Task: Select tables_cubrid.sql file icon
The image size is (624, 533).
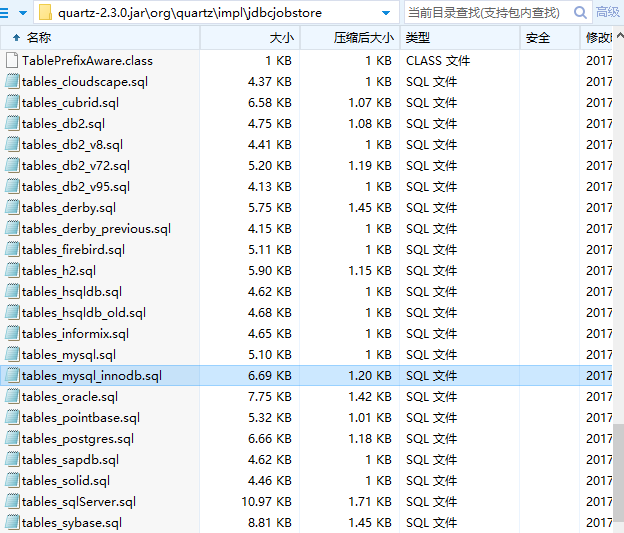Action: 12,103
